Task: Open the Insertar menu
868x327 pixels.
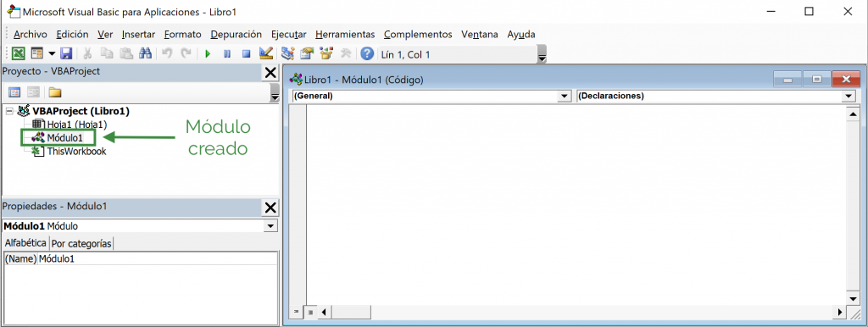Action: (138, 34)
